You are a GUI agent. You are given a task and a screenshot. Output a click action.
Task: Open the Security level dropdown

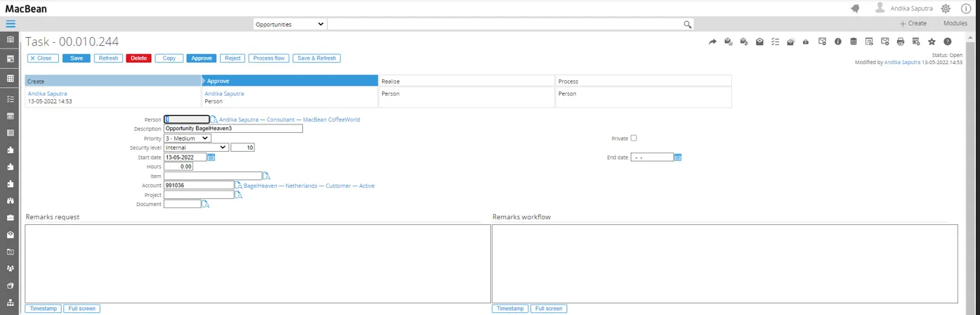pos(196,148)
